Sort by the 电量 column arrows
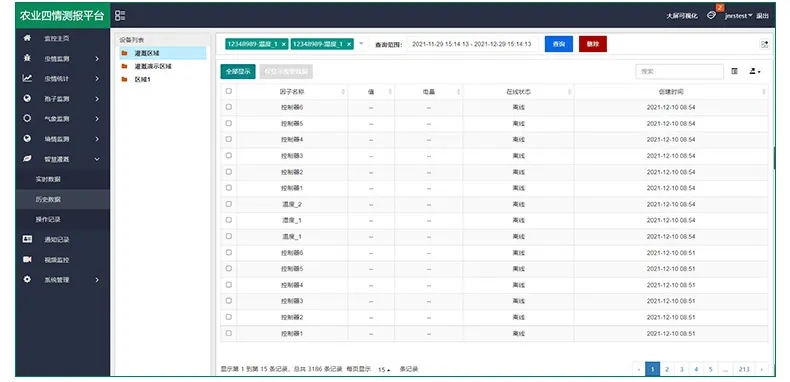Viewport: 790px width, 382px height. (x=458, y=92)
